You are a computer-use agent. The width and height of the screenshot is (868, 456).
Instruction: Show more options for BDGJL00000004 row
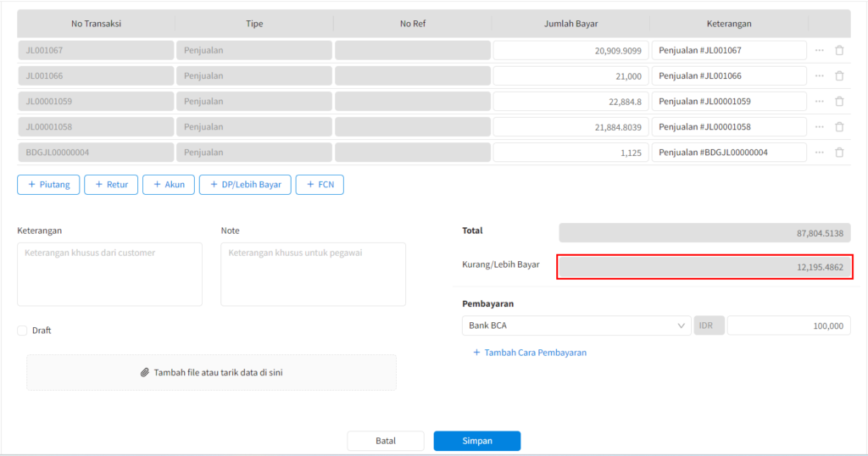[x=820, y=153]
